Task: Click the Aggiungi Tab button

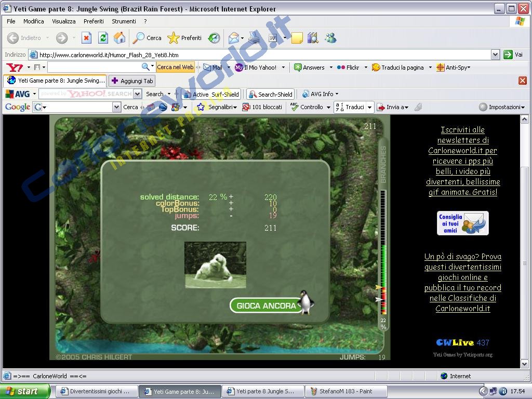Action: (132, 81)
